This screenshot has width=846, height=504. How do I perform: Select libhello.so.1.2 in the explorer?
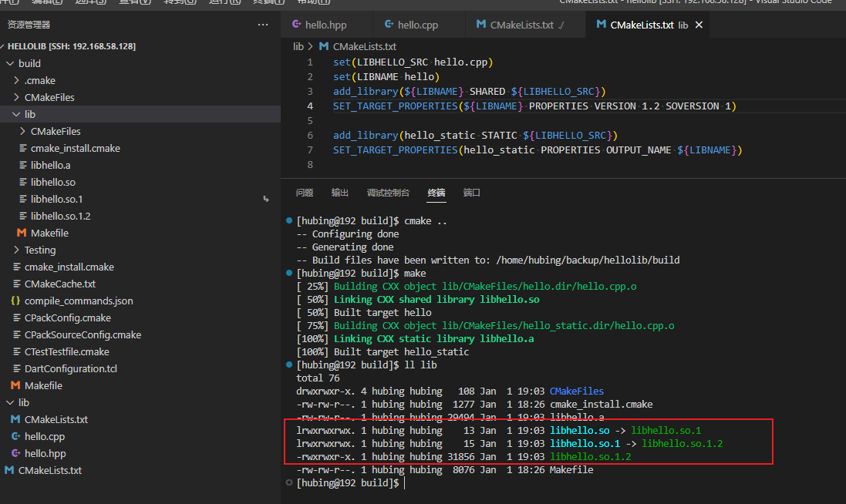tap(60, 216)
